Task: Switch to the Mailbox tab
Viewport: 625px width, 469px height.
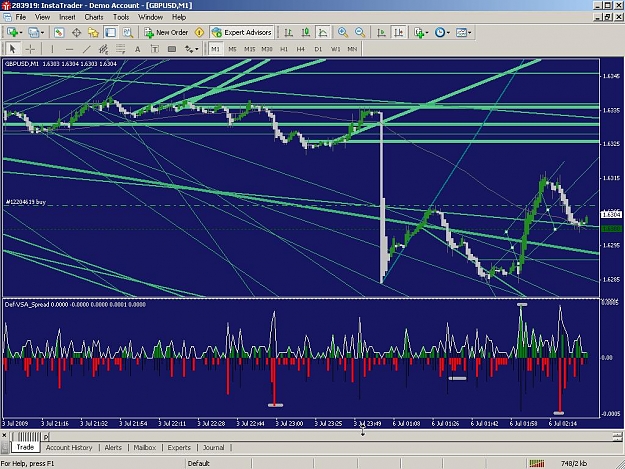Action: pyautogui.click(x=145, y=447)
